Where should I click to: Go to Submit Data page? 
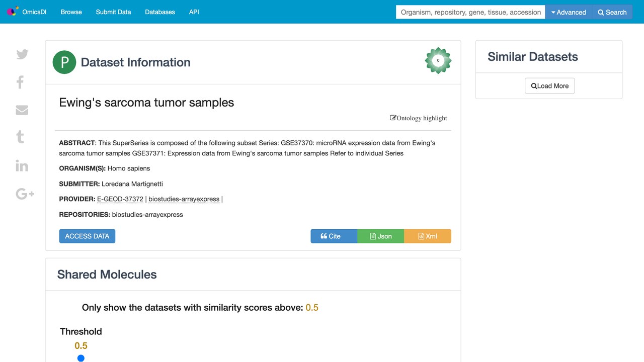tap(113, 12)
